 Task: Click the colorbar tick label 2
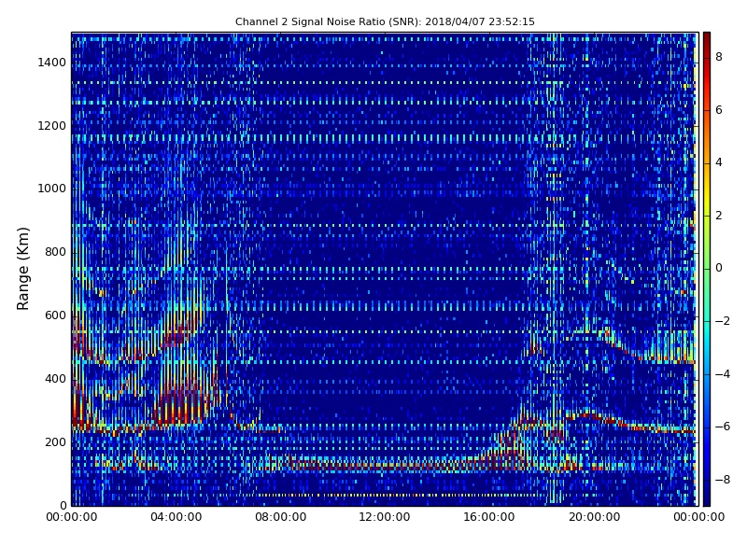click(x=719, y=216)
